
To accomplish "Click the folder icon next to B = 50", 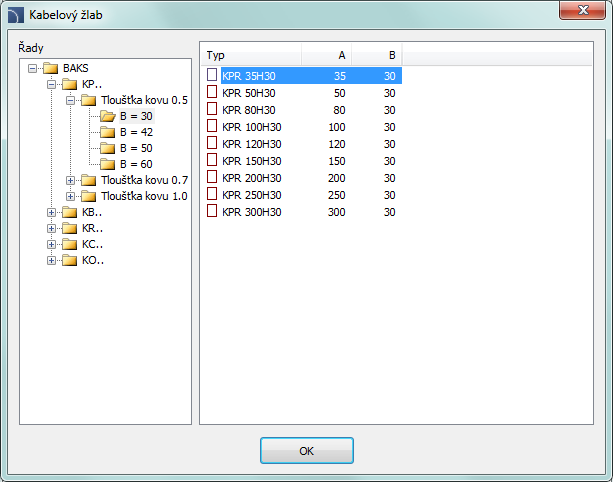I will [108, 149].
